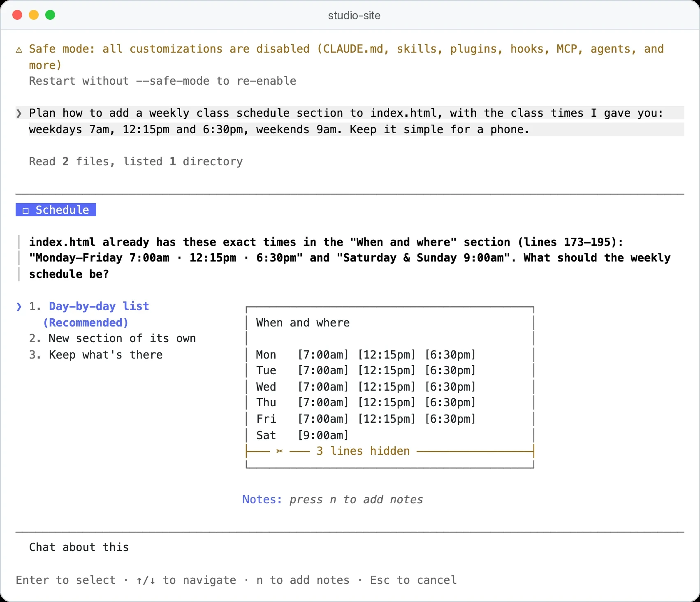Click the Mon row in the schedule preview
Image resolution: width=700 pixels, height=602 pixels.
[366, 354]
